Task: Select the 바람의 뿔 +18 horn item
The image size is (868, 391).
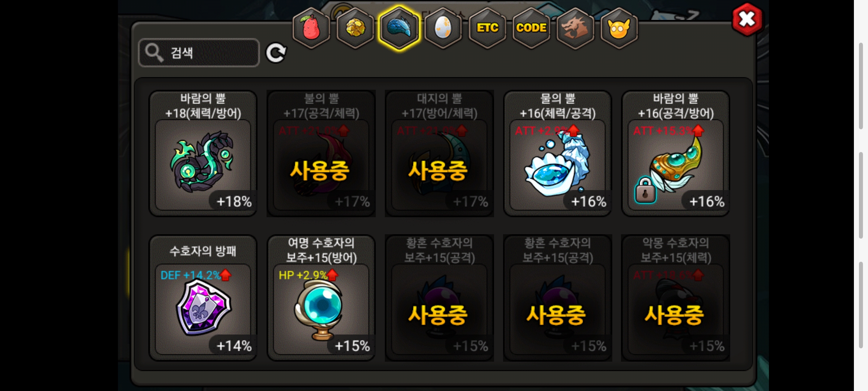Action: click(x=203, y=154)
